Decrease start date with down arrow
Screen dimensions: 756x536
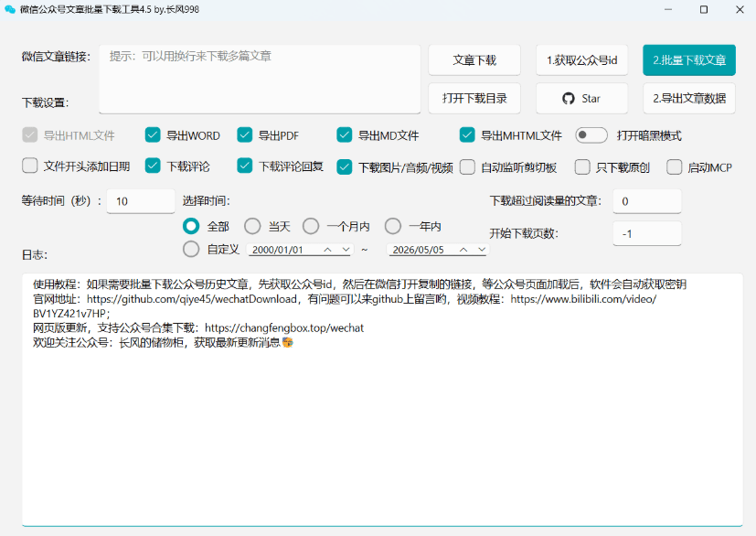(x=346, y=250)
